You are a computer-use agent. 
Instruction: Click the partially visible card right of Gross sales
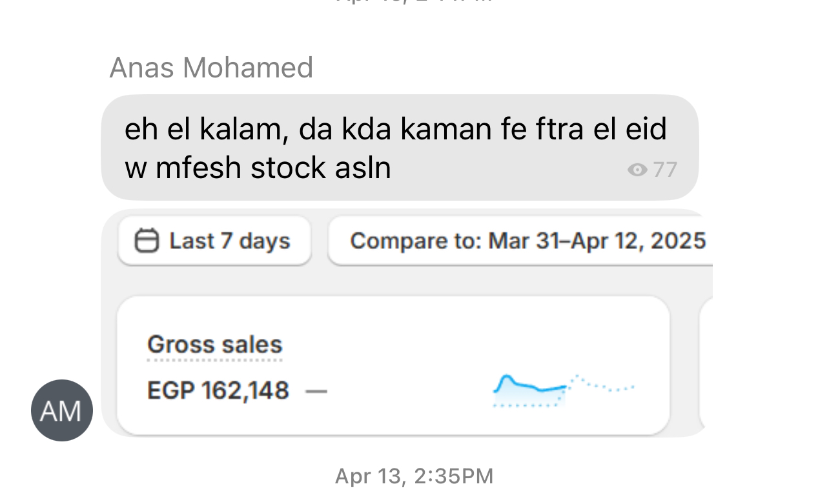pos(705,365)
